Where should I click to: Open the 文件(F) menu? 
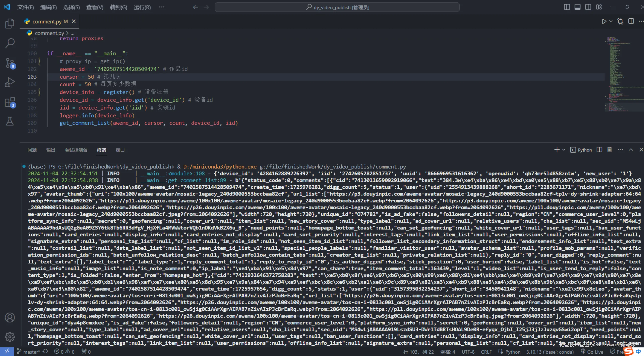point(25,7)
